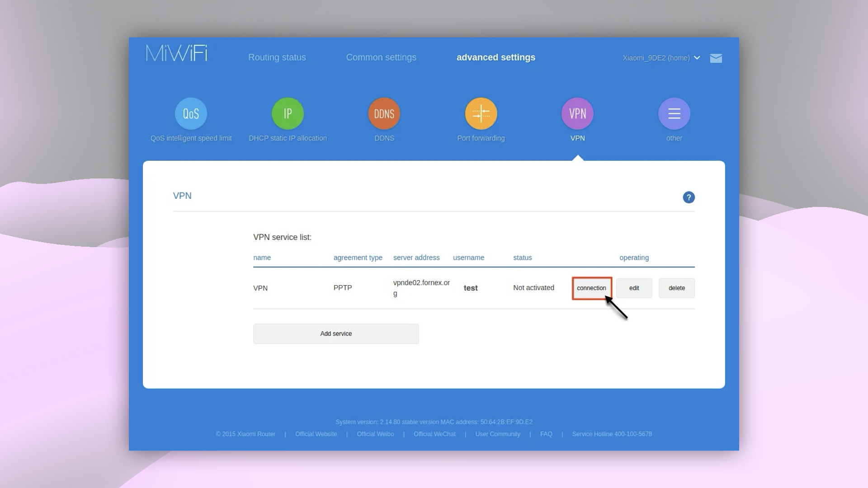Viewport: 868px width, 488px height.
Task: Delete the test VPN service
Action: click(x=677, y=288)
